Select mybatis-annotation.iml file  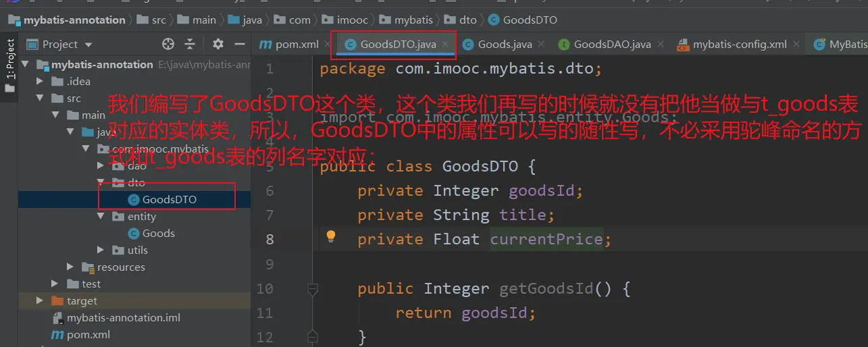[x=123, y=318]
